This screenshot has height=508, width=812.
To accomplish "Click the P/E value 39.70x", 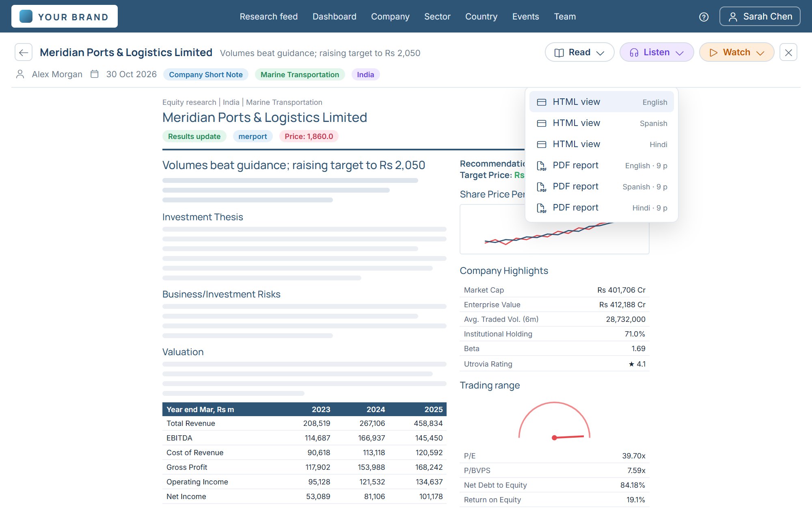I will click(634, 456).
